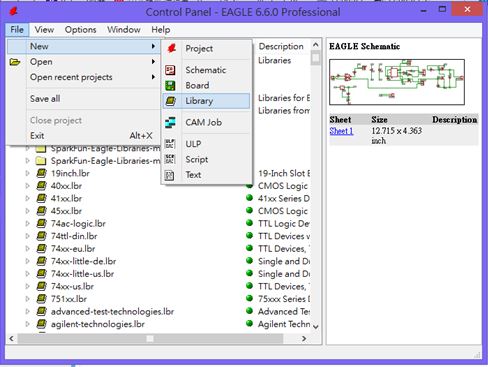Toggle the green in-use dot for 41xx.lbr

tap(249, 198)
